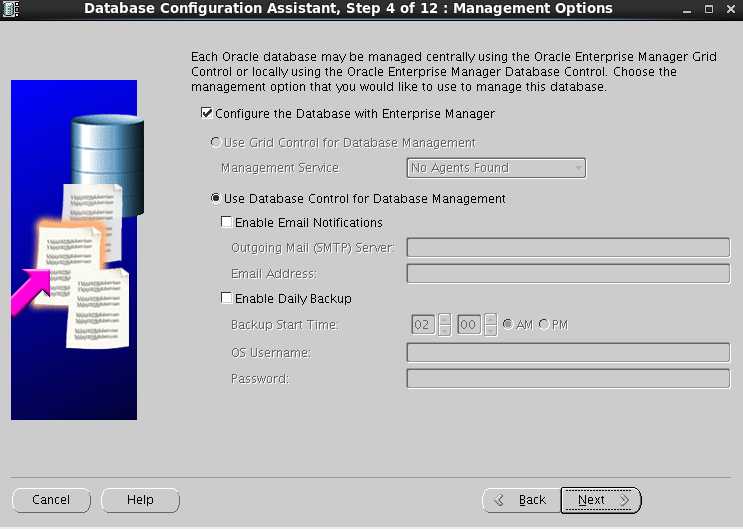Open Help for Management Options
This screenshot has height=529, width=743.
[x=140, y=500]
